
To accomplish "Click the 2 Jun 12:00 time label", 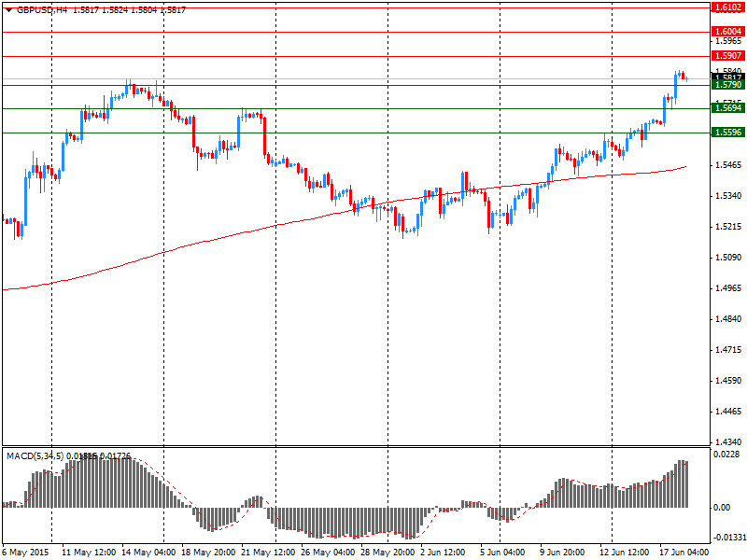I will click(443, 553).
